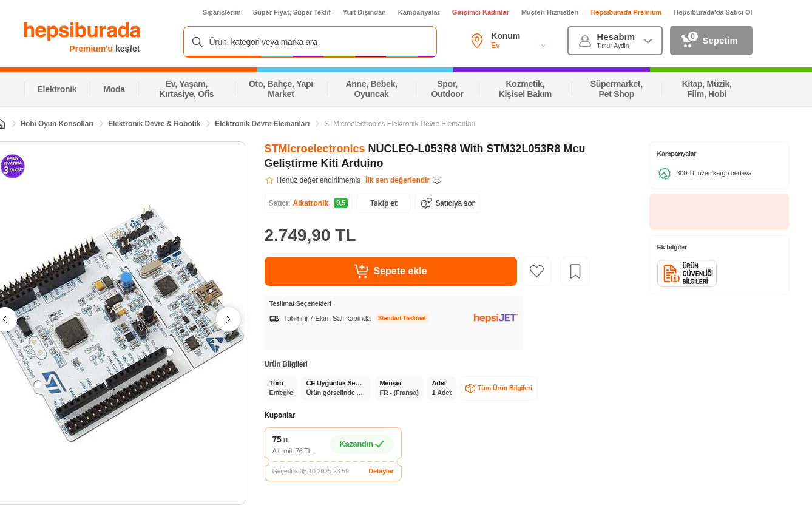Open product safety information badge
The width and height of the screenshot is (812, 511).
click(686, 274)
